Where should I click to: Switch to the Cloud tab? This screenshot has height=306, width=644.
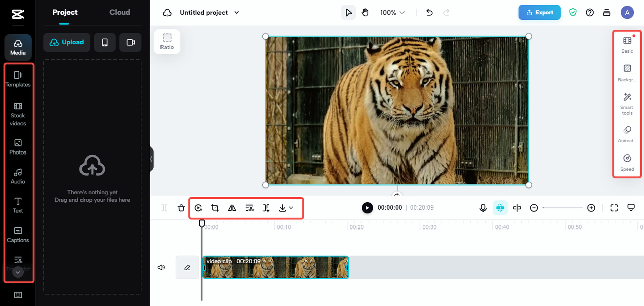120,12
